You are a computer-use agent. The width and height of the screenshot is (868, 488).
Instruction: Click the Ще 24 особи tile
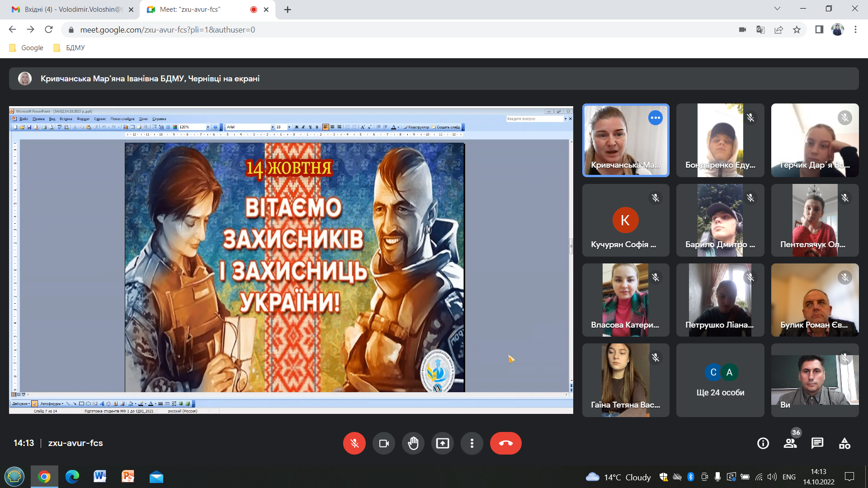(x=720, y=380)
